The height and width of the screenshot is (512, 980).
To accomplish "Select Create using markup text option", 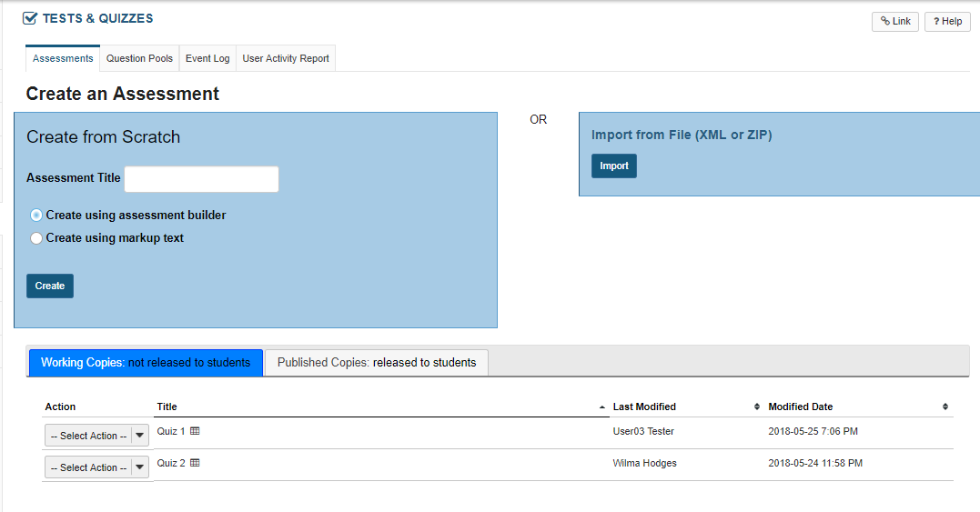I will [x=36, y=238].
